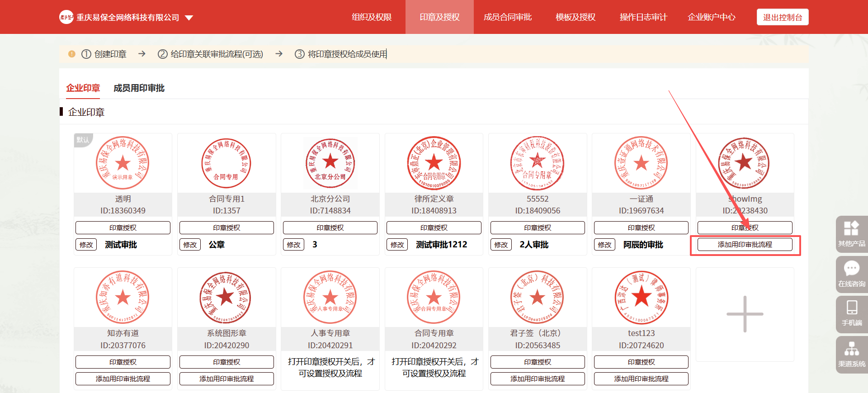This screenshot has height=393, width=868.
Task: Select the 北京分公司 seal image
Action: pyautogui.click(x=330, y=163)
